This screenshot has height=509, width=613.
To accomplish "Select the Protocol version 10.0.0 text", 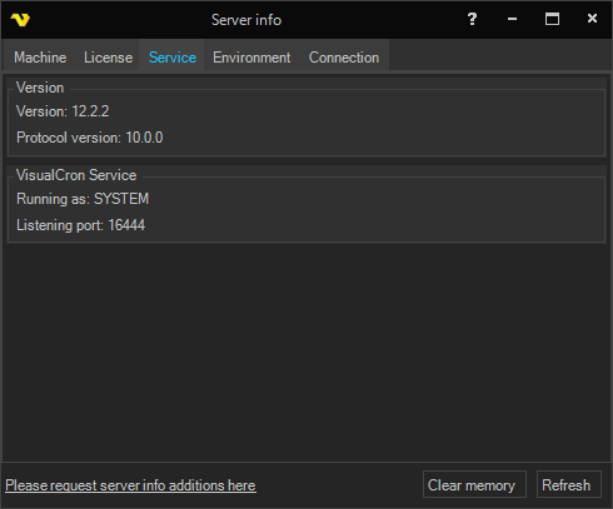I will click(89, 137).
